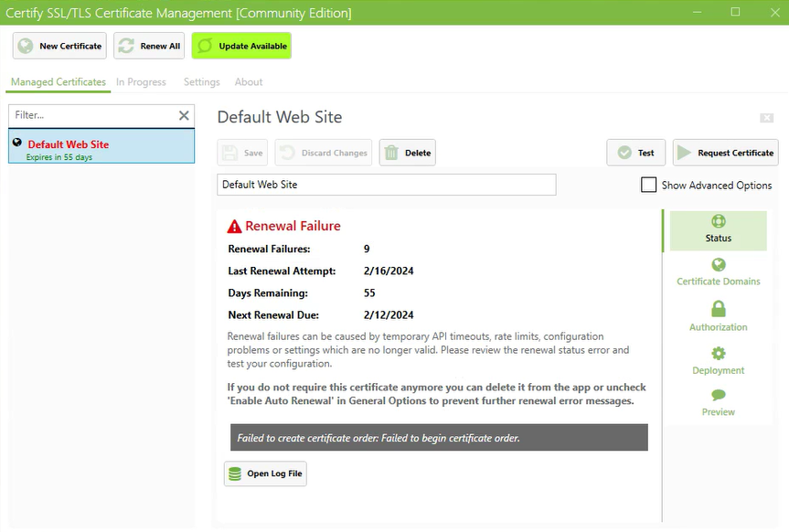Enable Show Advanced Options

(648, 185)
